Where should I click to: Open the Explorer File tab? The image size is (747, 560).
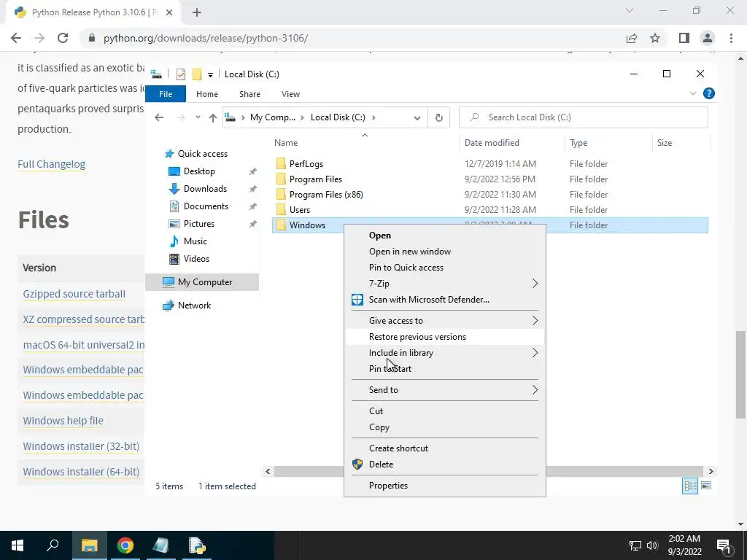(x=166, y=94)
